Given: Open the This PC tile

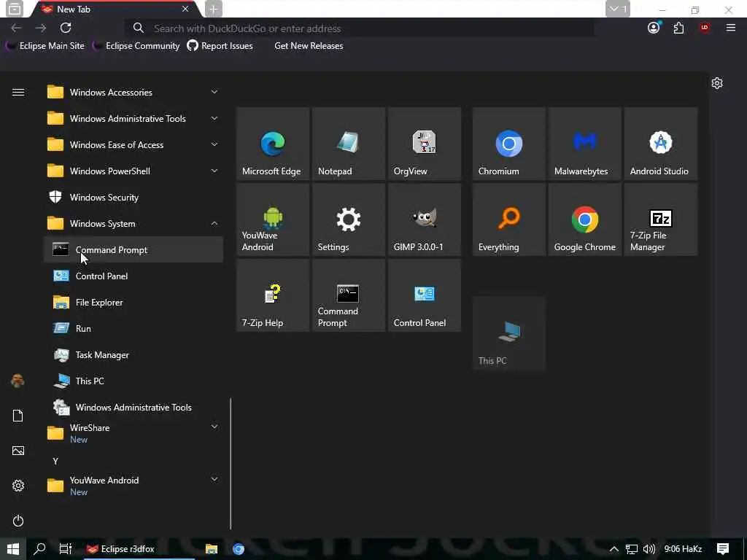Looking at the screenshot, I should [x=508, y=332].
